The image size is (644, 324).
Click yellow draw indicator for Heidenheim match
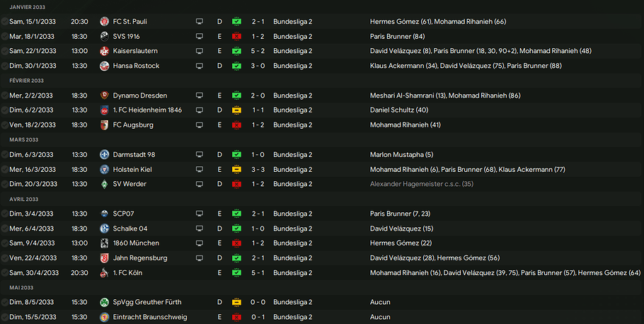pyautogui.click(x=236, y=110)
